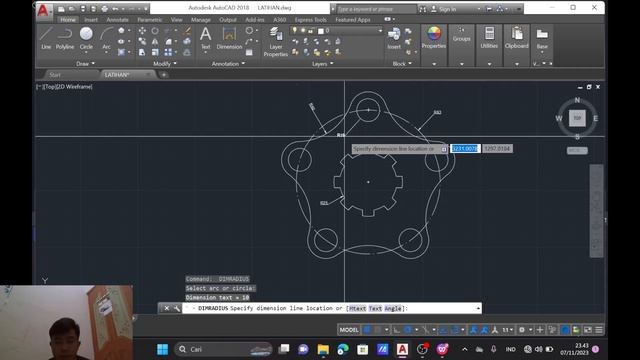Click the highlighted dynamic input coordinate field
The width and height of the screenshot is (640, 360).
(x=465, y=149)
